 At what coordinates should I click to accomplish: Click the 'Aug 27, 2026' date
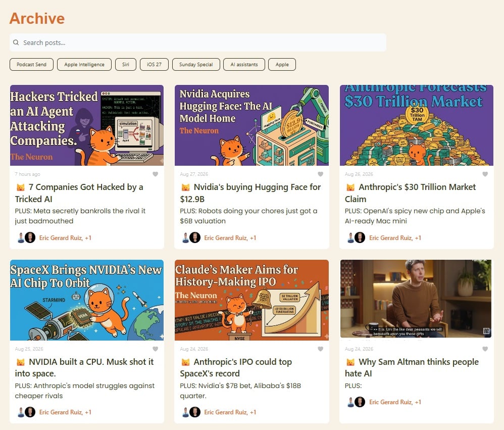[x=194, y=174]
